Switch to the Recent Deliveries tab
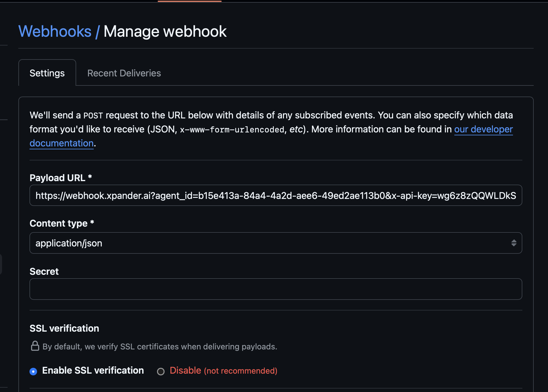 click(124, 73)
